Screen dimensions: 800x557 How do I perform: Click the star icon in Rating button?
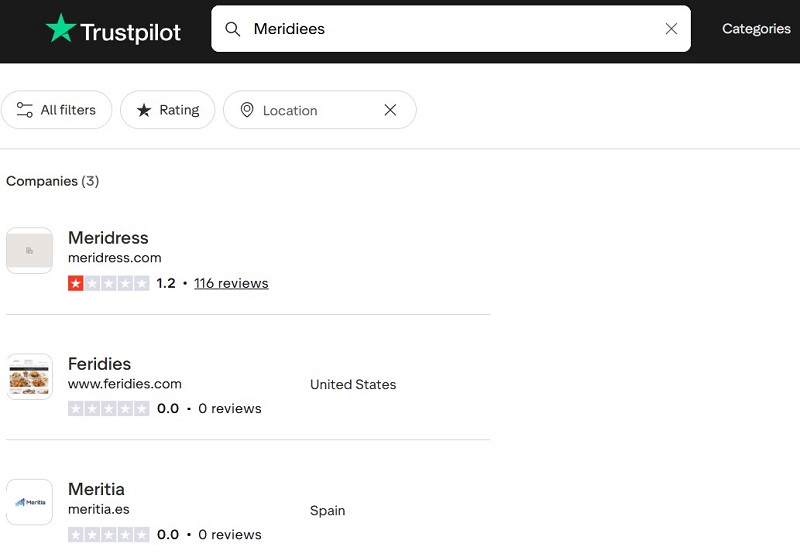[144, 110]
